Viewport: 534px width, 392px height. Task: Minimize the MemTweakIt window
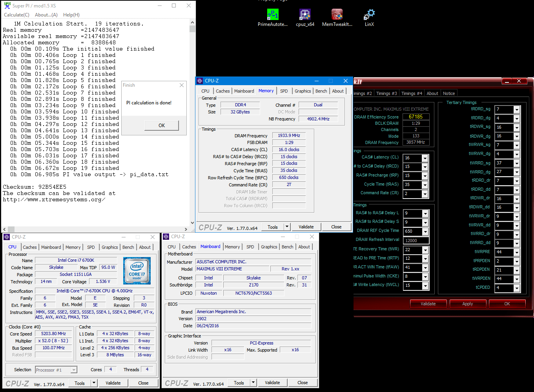tap(507, 81)
